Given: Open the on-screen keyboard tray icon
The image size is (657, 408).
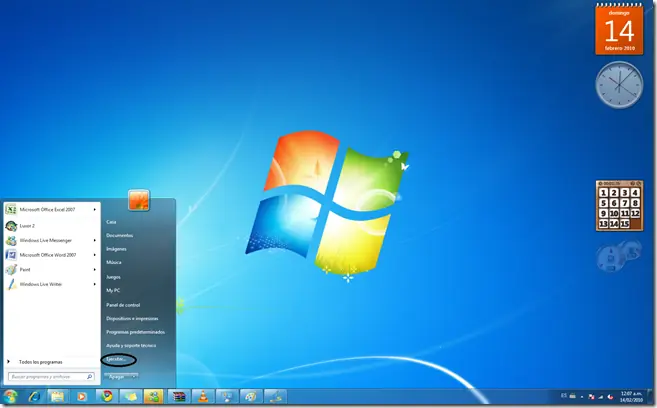Looking at the screenshot, I should point(572,395).
